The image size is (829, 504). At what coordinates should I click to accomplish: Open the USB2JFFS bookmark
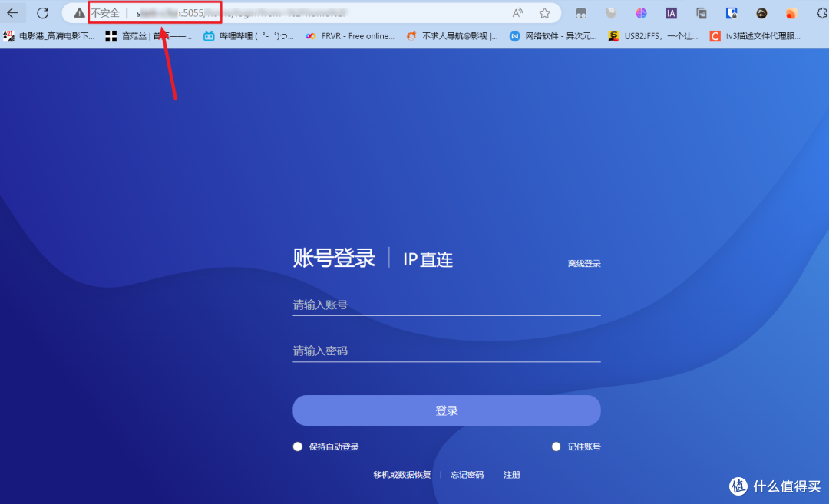tap(653, 36)
